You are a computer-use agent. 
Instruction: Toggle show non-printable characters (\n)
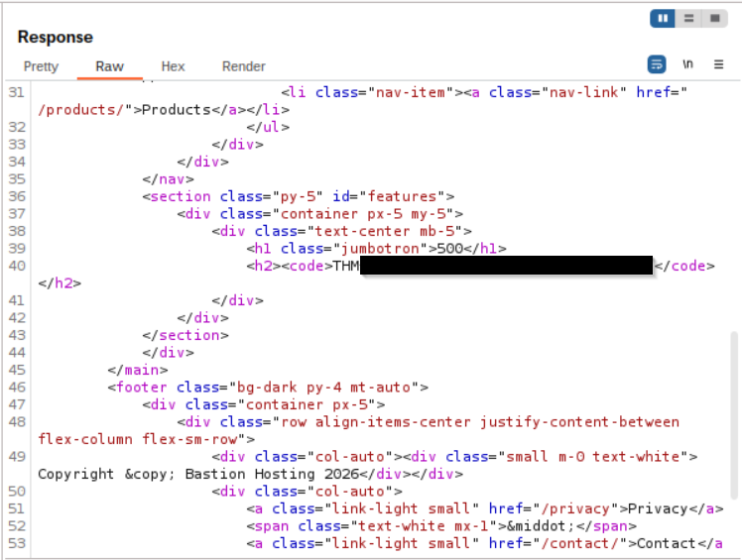pyautogui.click(x=687, y=64)
